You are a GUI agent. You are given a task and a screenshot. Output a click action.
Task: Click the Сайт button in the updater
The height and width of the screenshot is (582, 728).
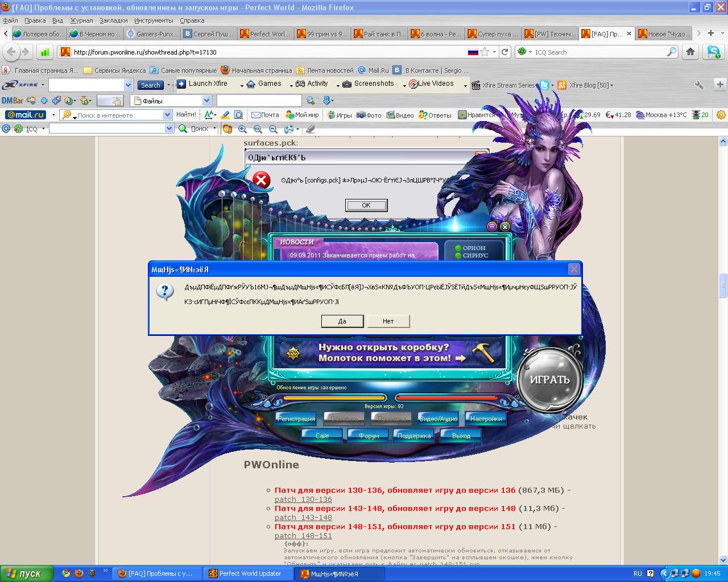(322, 436)
